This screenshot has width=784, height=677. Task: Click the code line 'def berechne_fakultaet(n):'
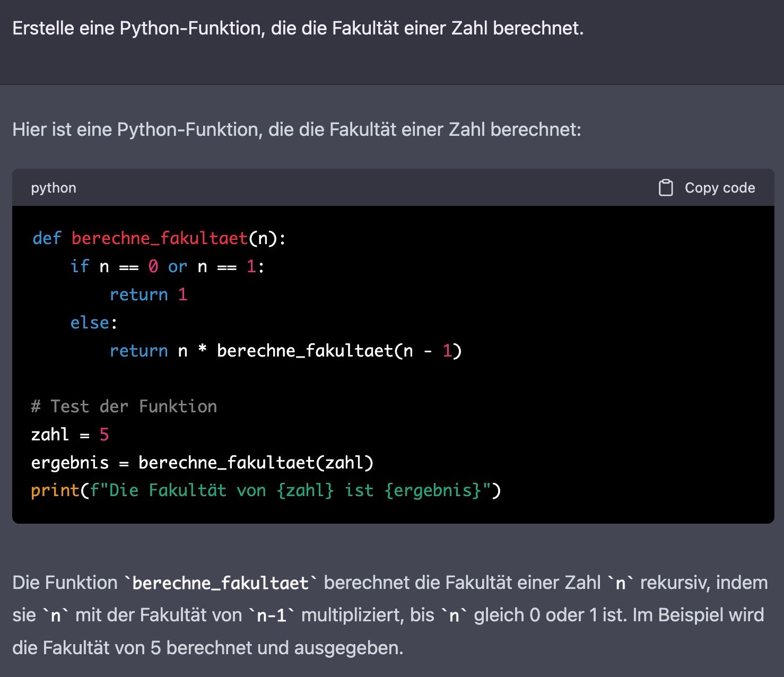[159, 238]
